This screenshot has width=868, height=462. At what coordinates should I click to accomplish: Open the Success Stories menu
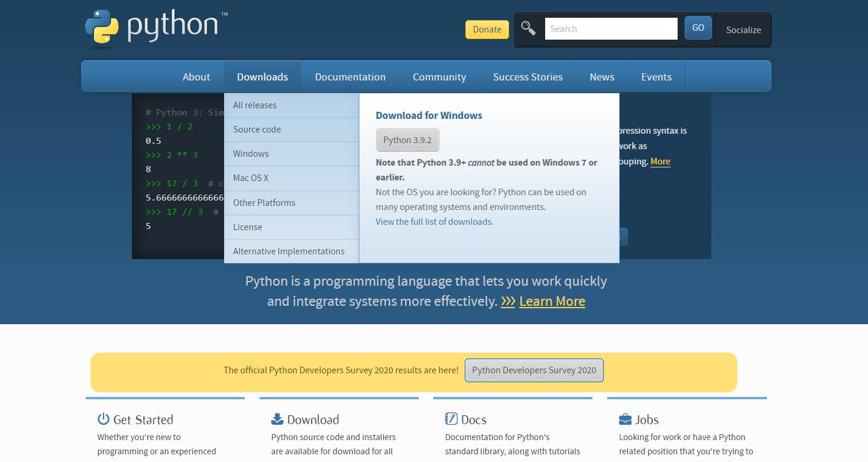tap(528, 77)
